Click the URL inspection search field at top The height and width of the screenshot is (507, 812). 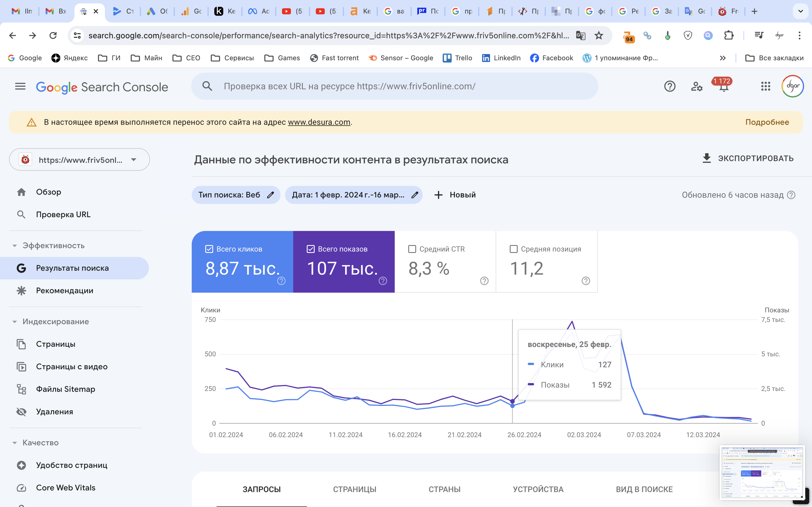click(394, 86)
